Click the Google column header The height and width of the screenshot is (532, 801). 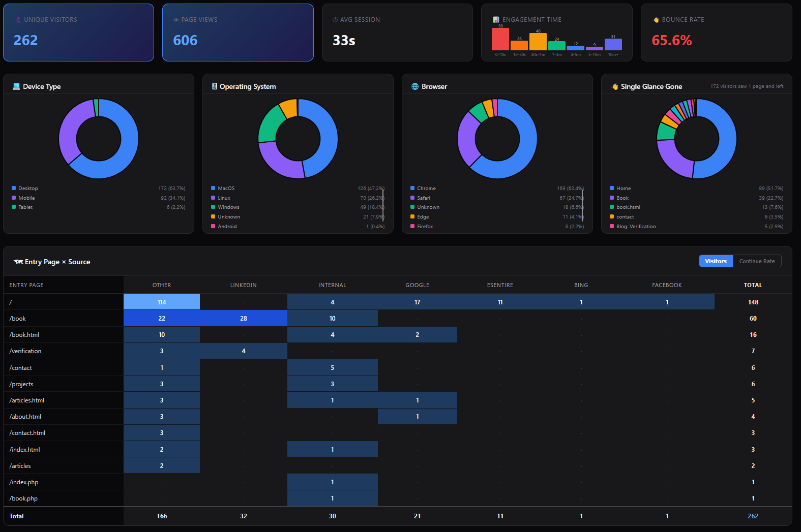pos(417,285)
